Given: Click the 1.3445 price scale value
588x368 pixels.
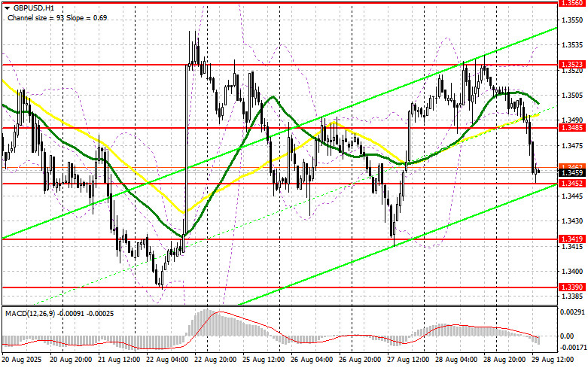Looking at the screenshot, I should pos(573,196).
